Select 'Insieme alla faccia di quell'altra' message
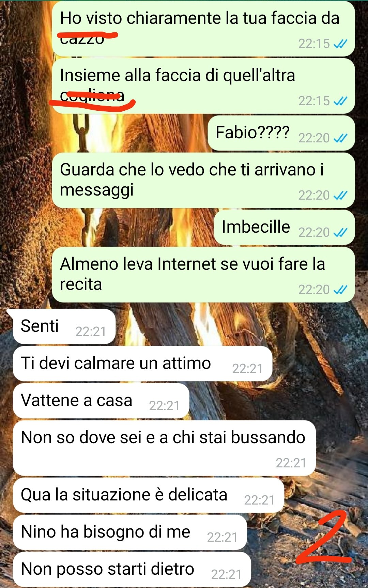This screenshot has width=368, height=588. pyautogui.click(x=203, y=86)
